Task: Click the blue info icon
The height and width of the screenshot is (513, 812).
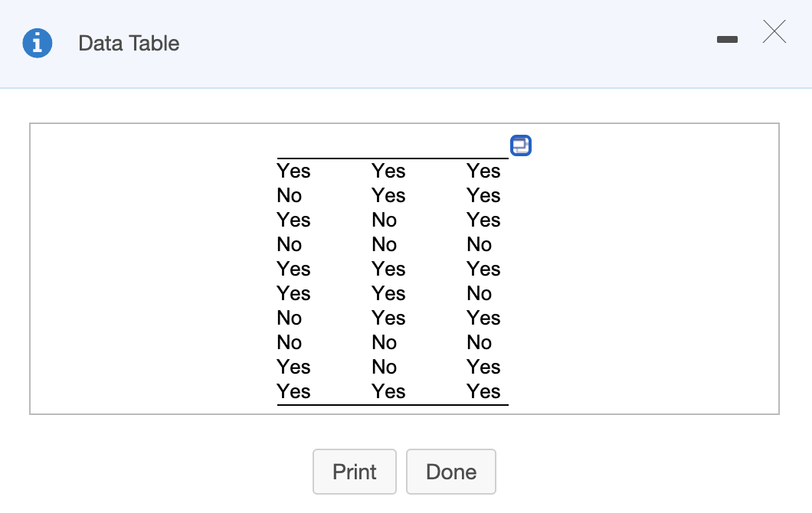Action: pos(38,43)
